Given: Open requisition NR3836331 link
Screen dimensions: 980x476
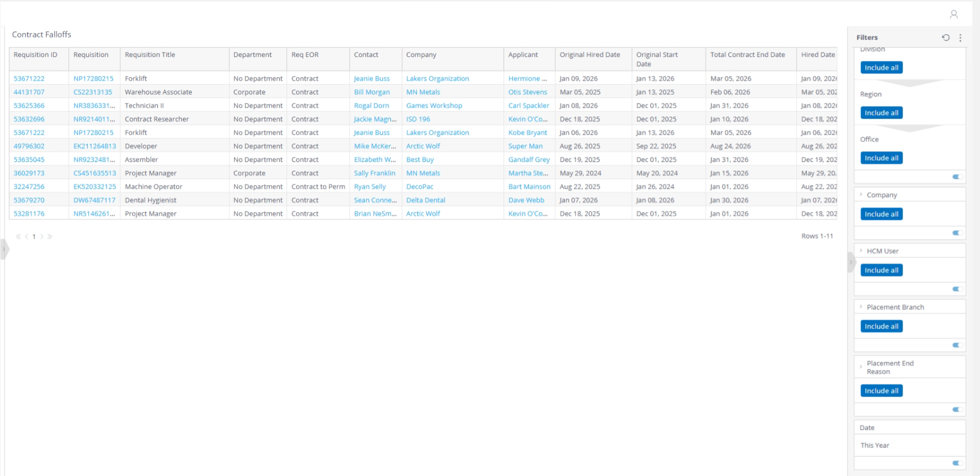Looking at the screenshot, I should coord(94,105).
